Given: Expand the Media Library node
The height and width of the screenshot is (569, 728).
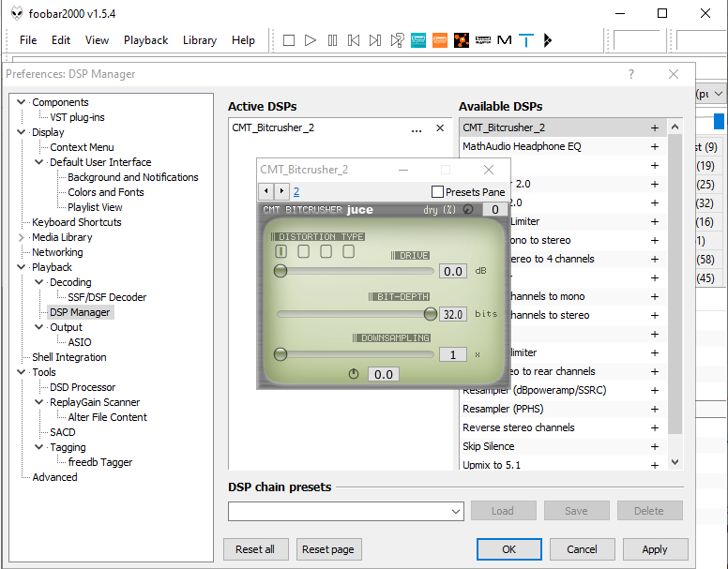Looking at the screenshot, I should (21, 237).
